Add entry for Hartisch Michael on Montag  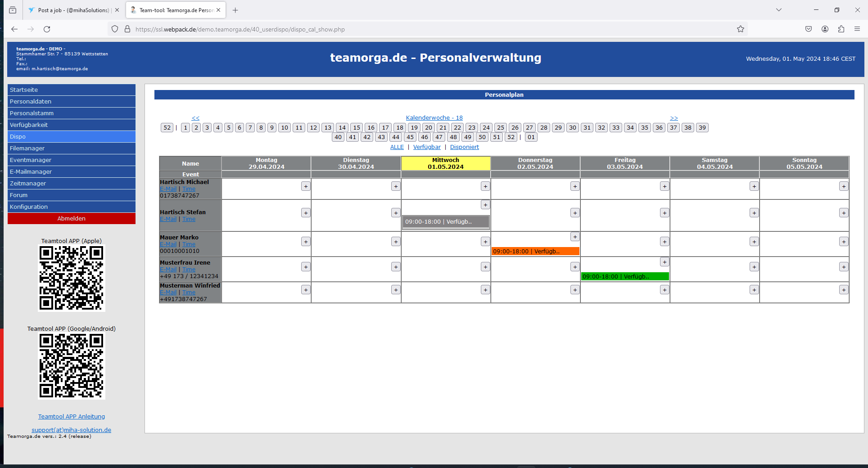(306, 186)
